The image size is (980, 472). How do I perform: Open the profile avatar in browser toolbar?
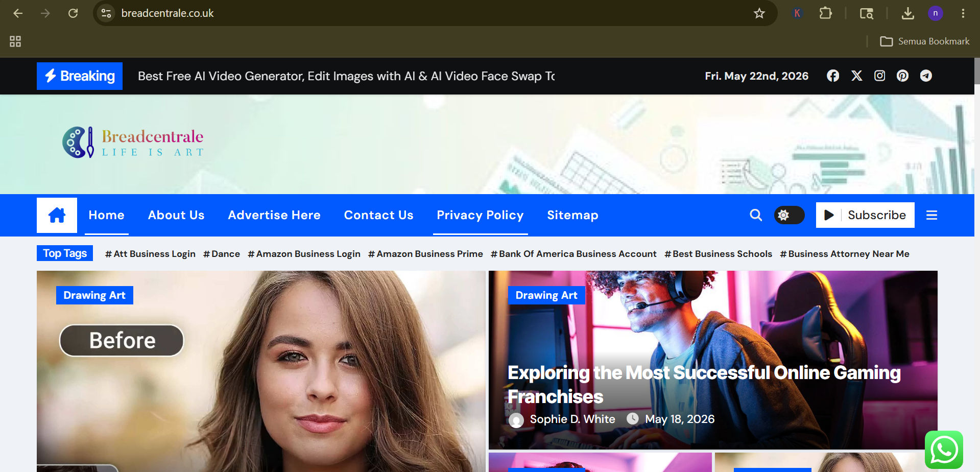935,13
